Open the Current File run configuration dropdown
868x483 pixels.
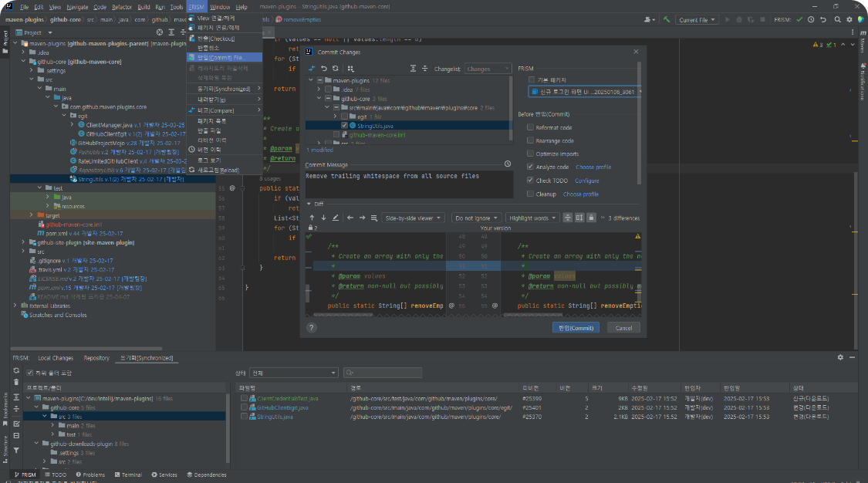point(697,20)
